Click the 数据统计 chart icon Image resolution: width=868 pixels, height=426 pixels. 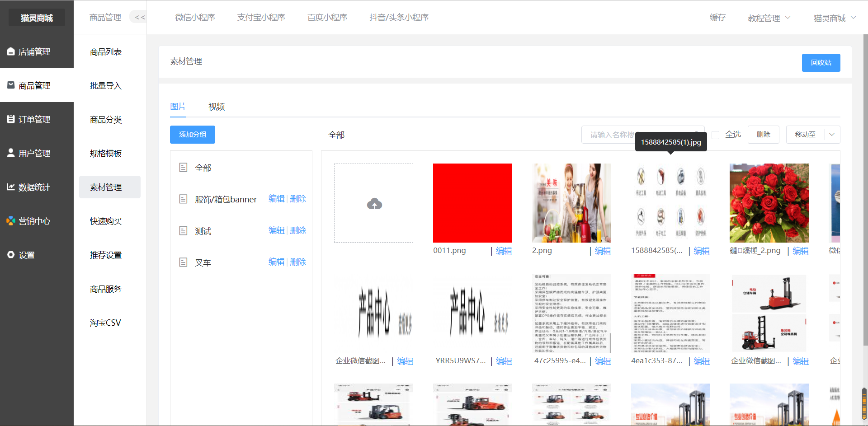(11, 187)
